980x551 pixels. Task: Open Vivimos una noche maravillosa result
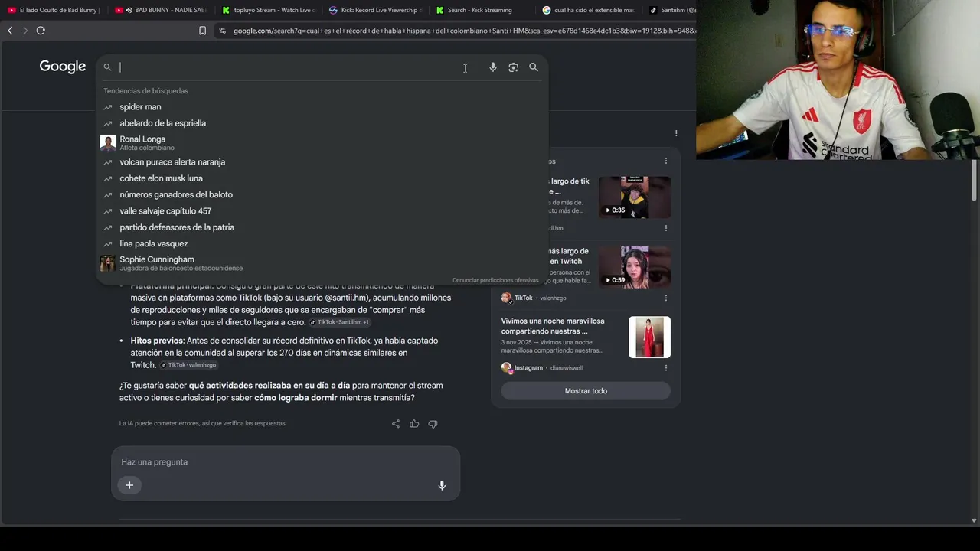(553, 326)
